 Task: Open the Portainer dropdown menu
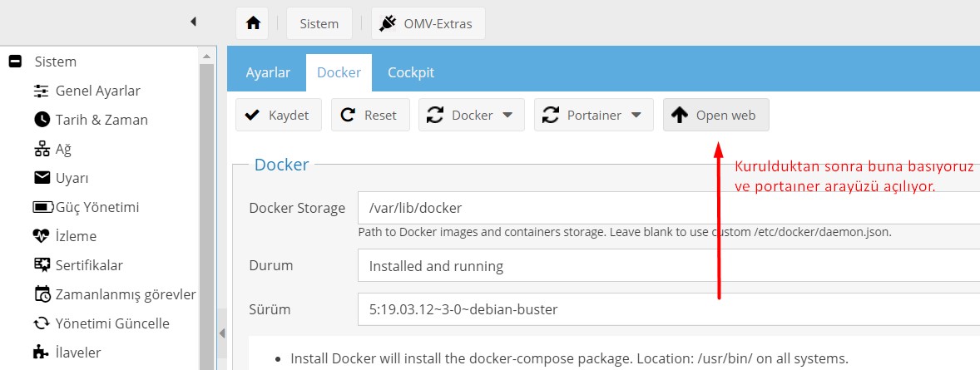pos(594,115)
